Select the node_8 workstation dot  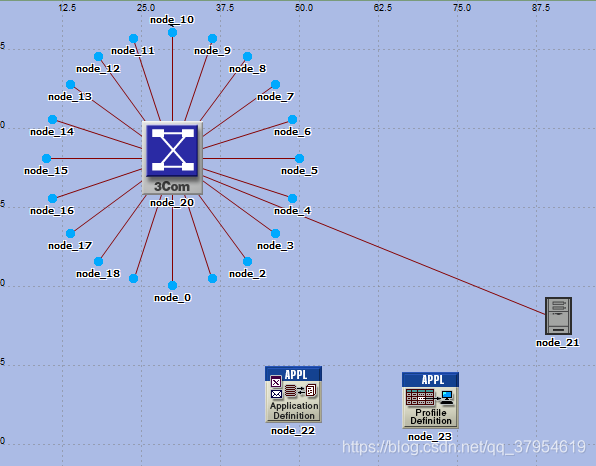click(x=247, y=57)
